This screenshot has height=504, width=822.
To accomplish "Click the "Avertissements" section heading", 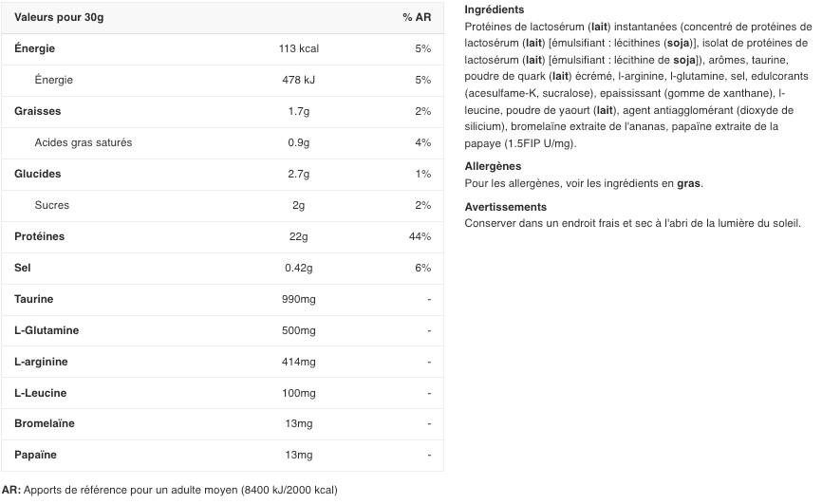I will pos(506,207).
